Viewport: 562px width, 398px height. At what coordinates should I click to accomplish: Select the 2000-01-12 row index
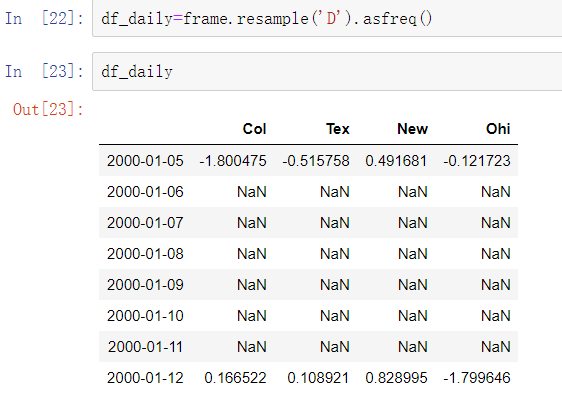click(145, 378)
